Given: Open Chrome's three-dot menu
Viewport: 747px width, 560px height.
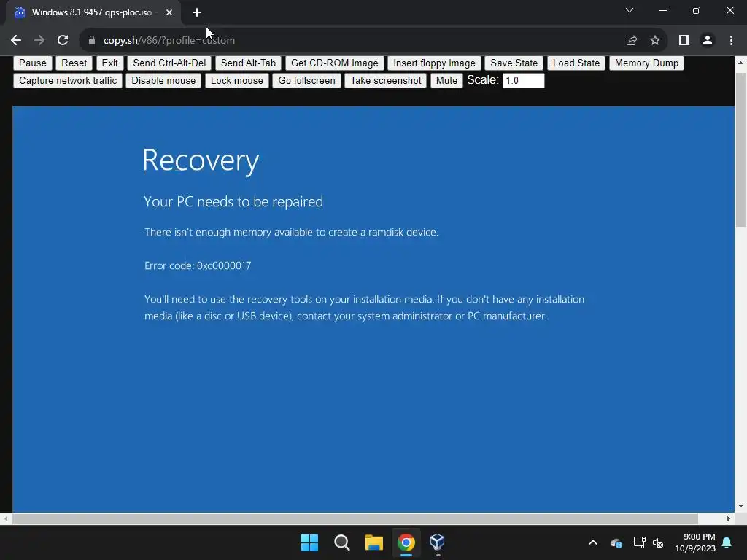Looking at the screenshot, I should click(731, 41).
